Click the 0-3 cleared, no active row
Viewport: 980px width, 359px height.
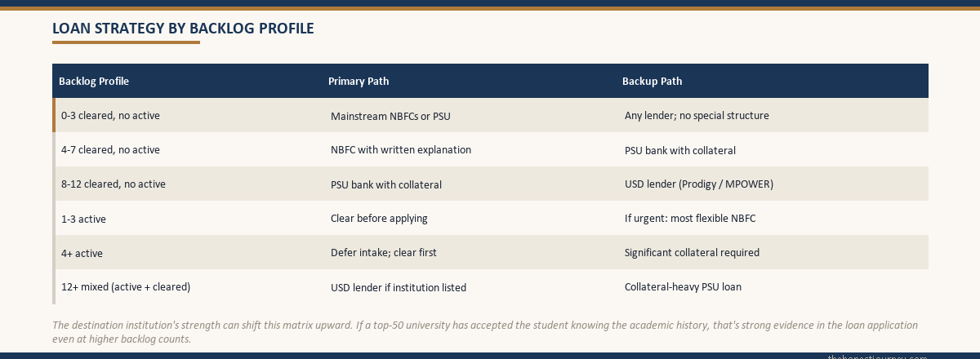point(490,115)
